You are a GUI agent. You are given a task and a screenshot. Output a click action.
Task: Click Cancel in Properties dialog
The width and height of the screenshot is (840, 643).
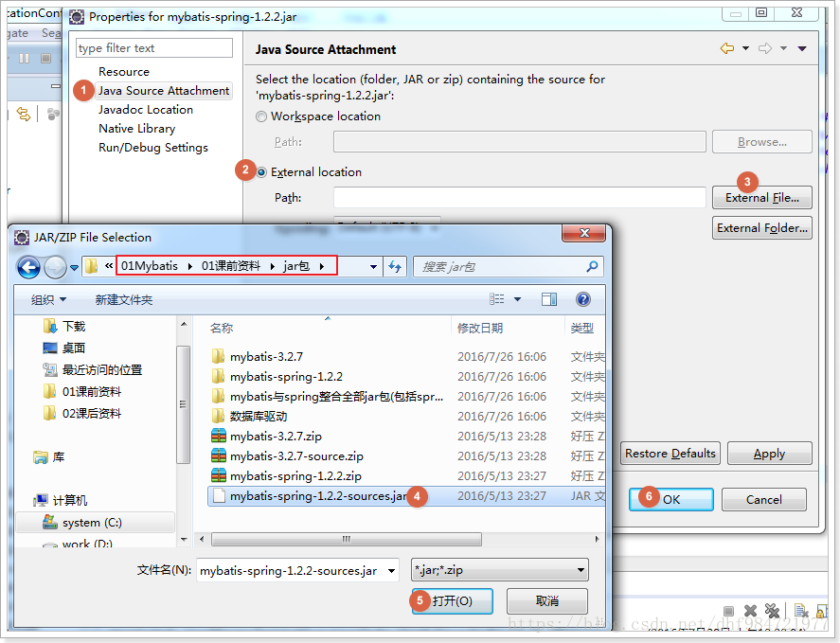[x=763, y=499]
